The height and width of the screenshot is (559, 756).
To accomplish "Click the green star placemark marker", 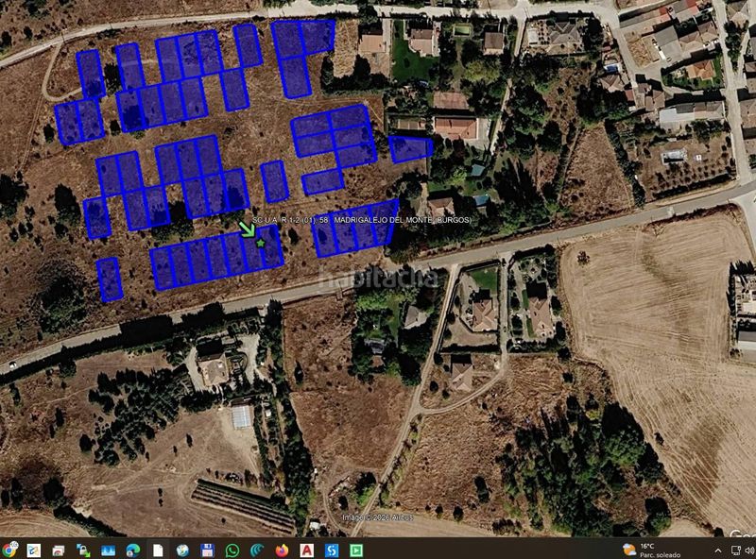I will pyautogui.click(x=261, y=244).
